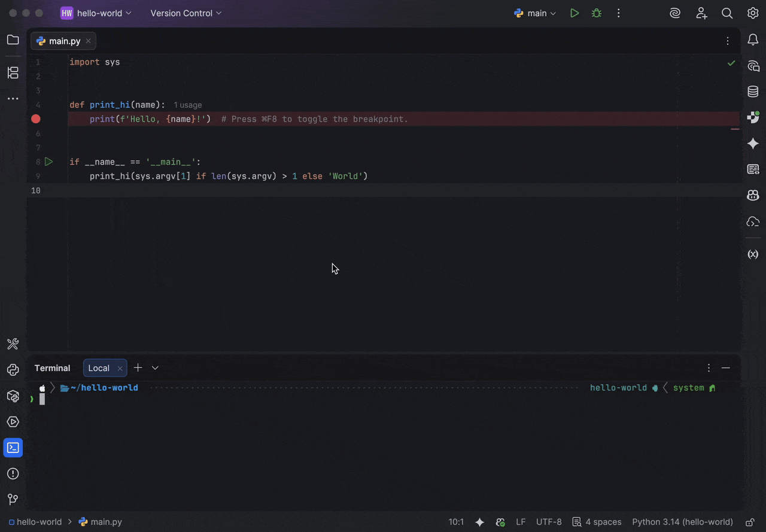Toggle the Terminal tool window icon

click(x=13, y=448)
